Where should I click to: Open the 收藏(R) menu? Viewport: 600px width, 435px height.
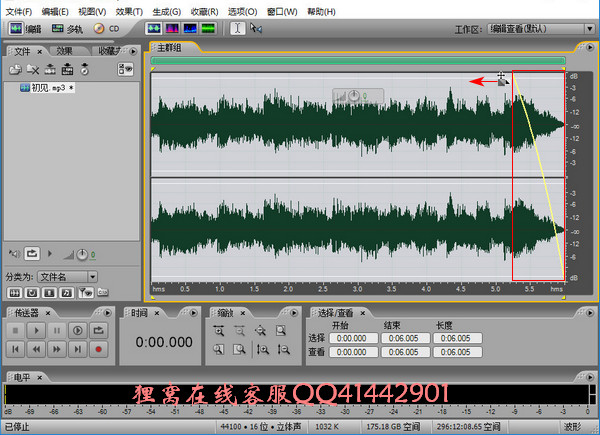click(204, 11)
